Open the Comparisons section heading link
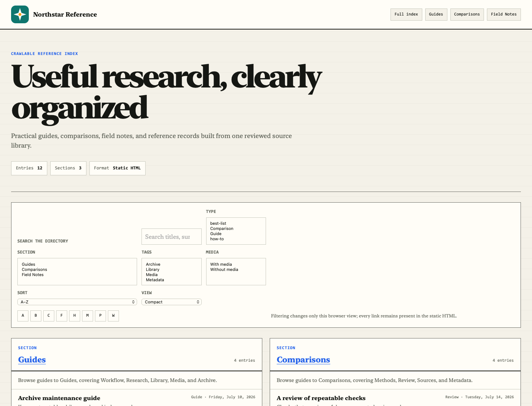This screenshot has height=406, width=532. pyautogui.click(x=303, y=360)
